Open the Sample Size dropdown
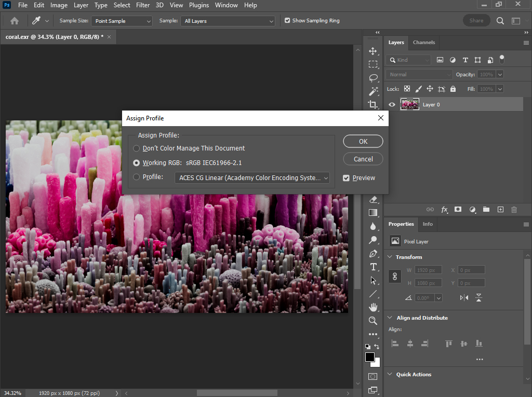Viewport: 532px width, 397px height. point(122,21)
